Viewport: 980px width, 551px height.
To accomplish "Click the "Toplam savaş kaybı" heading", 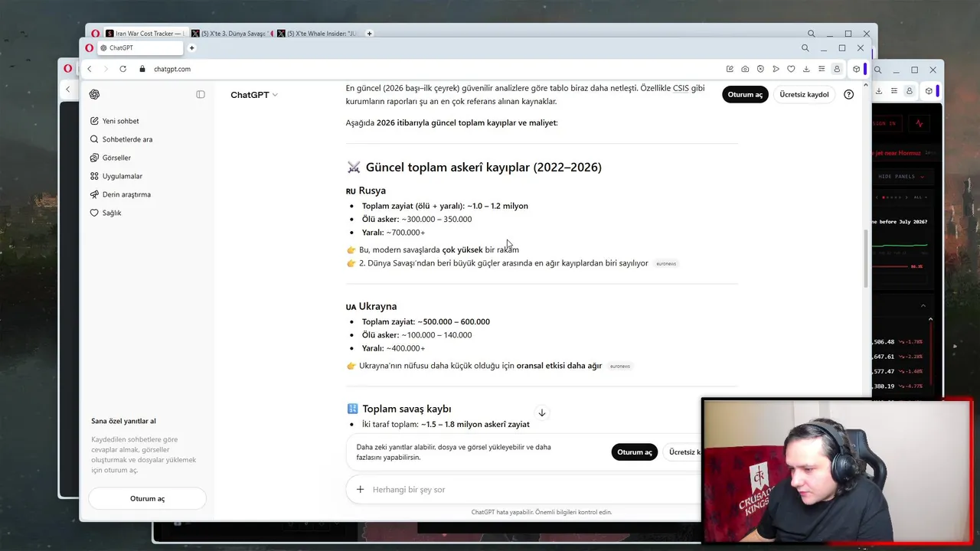I will tap(407, 409).
